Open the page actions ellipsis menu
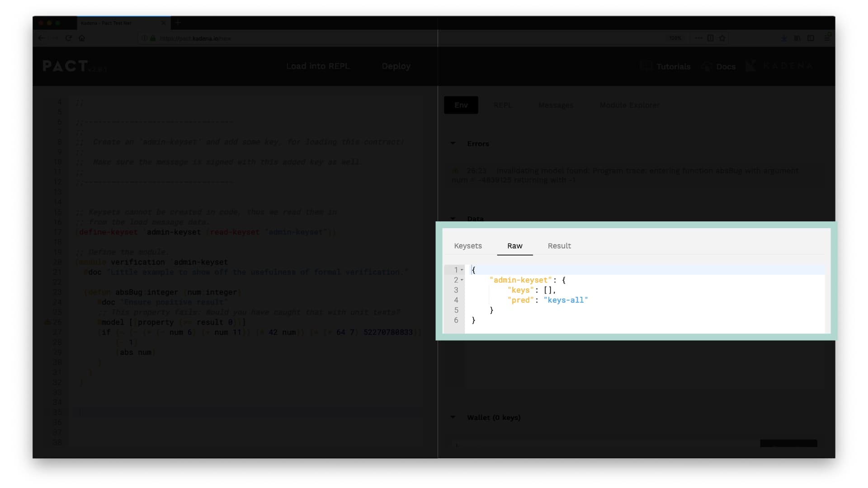The image size is (868, 488). click(698, 38)
